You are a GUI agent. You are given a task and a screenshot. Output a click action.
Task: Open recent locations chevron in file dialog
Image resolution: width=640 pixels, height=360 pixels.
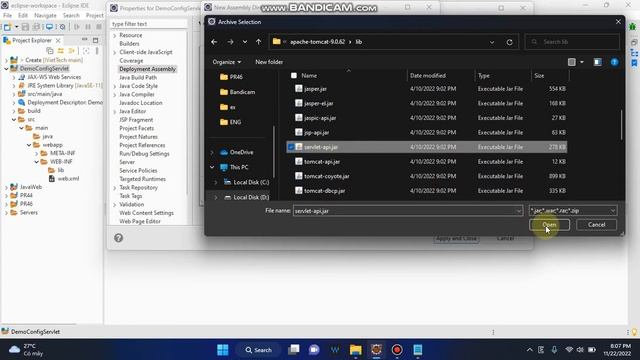(244, 42)
